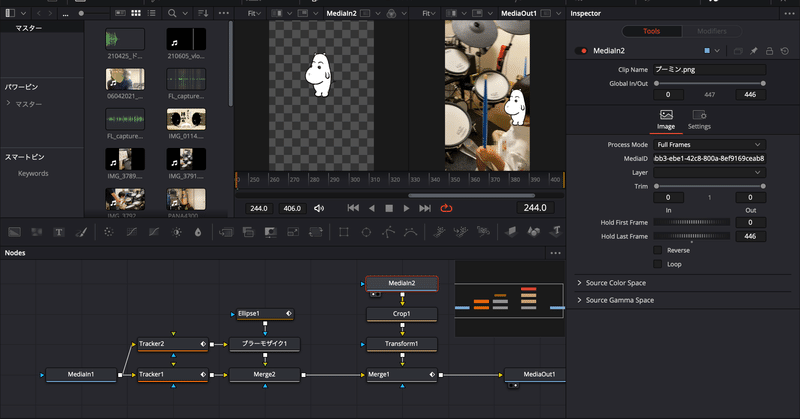Viewport: 800px width, 419px height.
Task: Adjust the Hold Last Frame slider
Action: point(691,236)
